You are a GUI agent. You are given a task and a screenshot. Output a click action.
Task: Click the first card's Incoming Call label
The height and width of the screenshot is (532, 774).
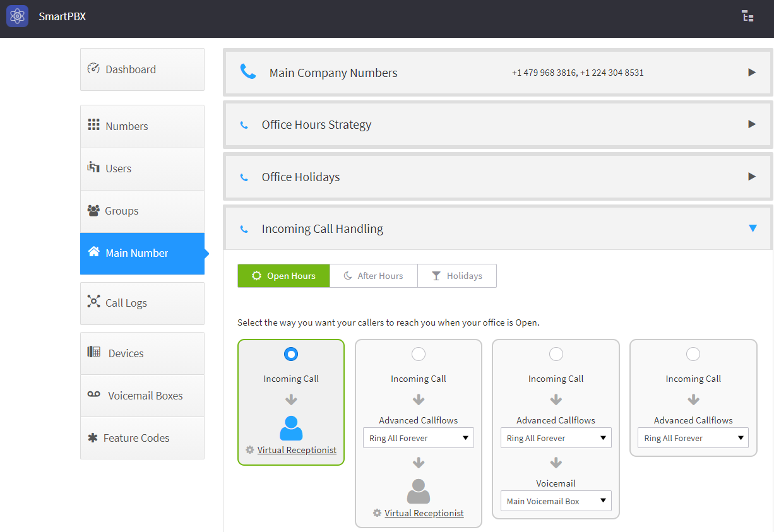[x=291, y=379]
